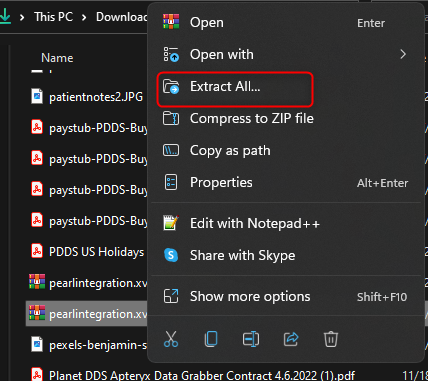Screen dimensions: 428x381
Task: Click the green Downloads arrow icon
Action: click(x=5, y=16)
